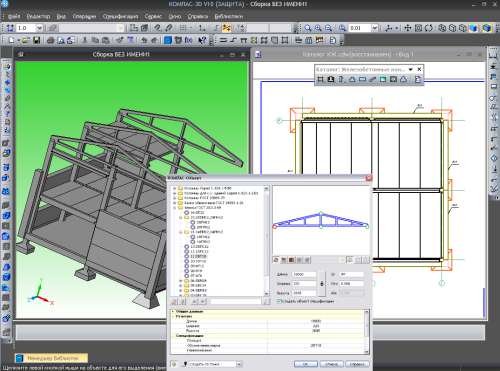500x371 pixels.
Task: Click the highlighted yellow icon in top toolbar
Action: [226, 28]
